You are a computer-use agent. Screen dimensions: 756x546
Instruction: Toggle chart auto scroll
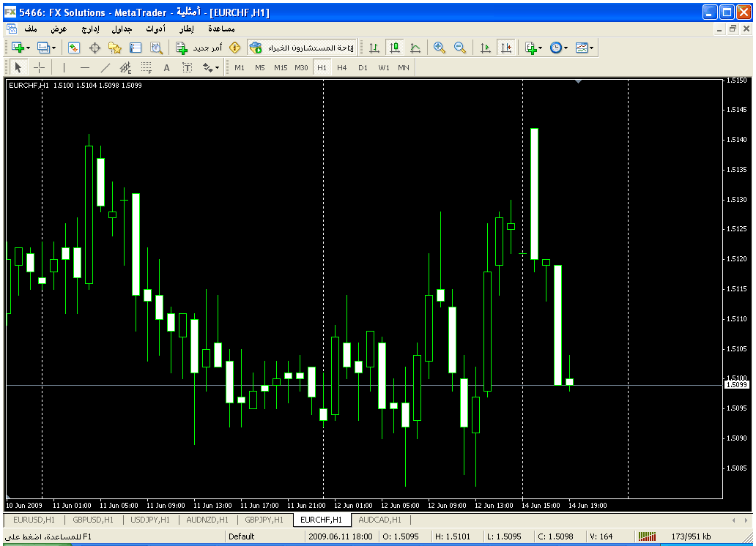(485, 48)
